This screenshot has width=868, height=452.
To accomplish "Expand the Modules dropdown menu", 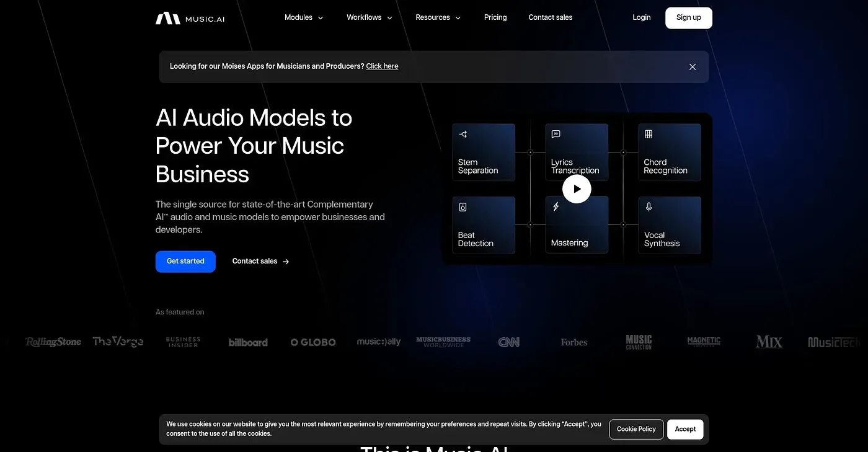I will pos(304,17).
